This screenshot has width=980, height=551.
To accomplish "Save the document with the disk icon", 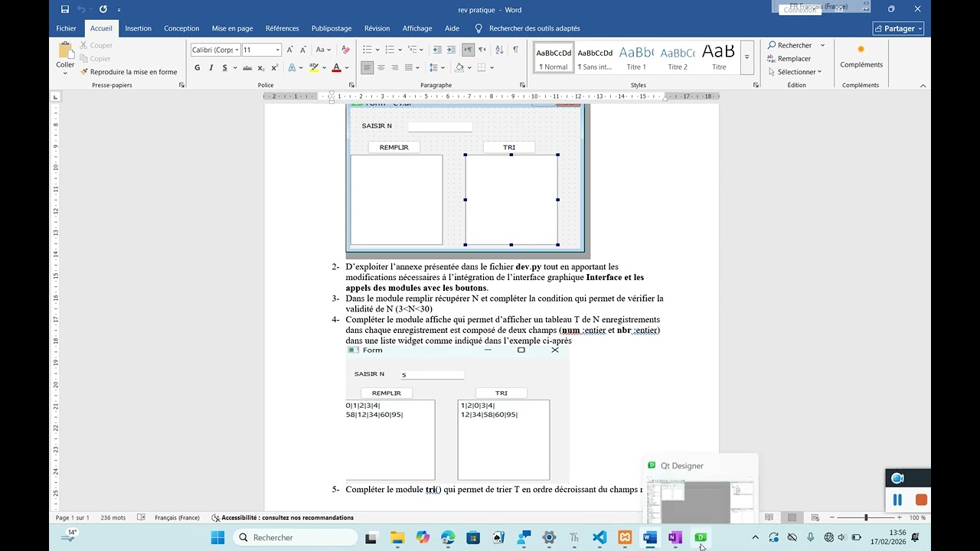I will 65,9.
